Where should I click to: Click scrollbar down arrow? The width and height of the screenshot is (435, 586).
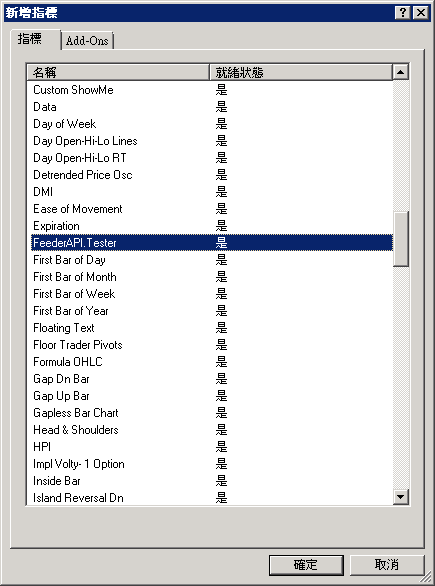[x=400, y=497]
